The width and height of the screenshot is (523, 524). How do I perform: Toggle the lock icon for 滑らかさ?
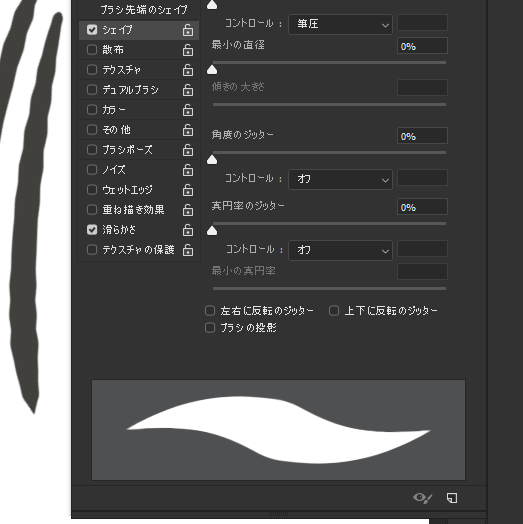(188, 230)
